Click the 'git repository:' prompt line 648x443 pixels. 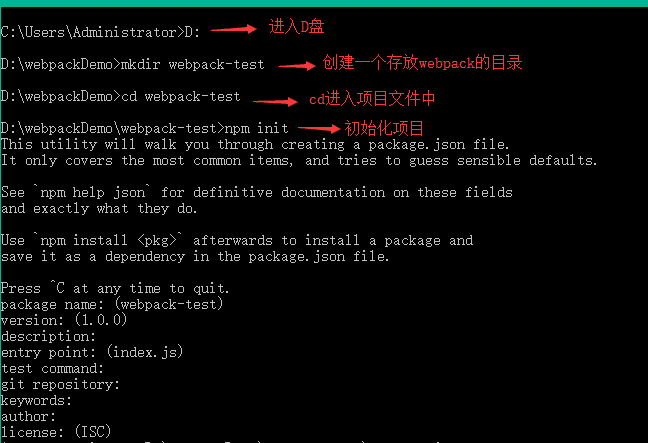[60, 384]
